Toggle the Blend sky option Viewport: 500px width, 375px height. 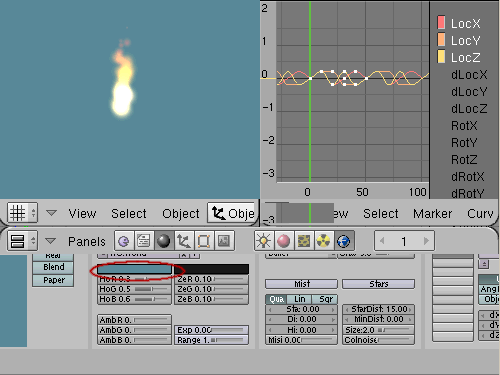[53, 267]
